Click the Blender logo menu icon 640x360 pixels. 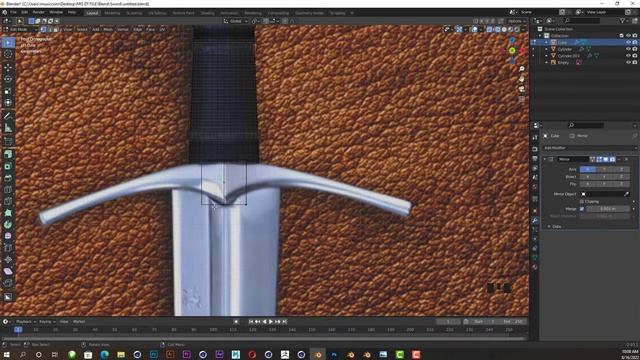tap(4, 12)
